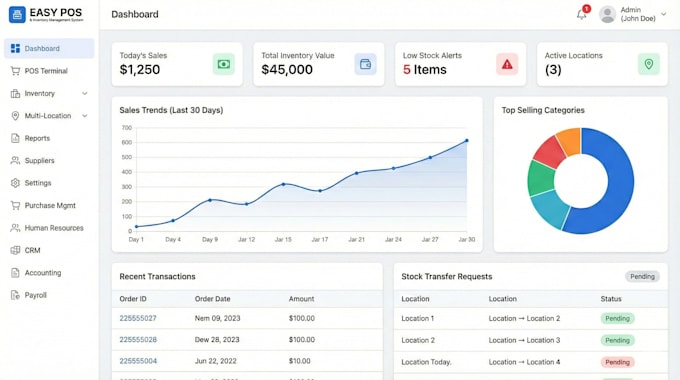The height and width of the screenshot is (380, 680).
Task: Click the Amount column header
Action: pyautogui.click(x=301, y=299)
